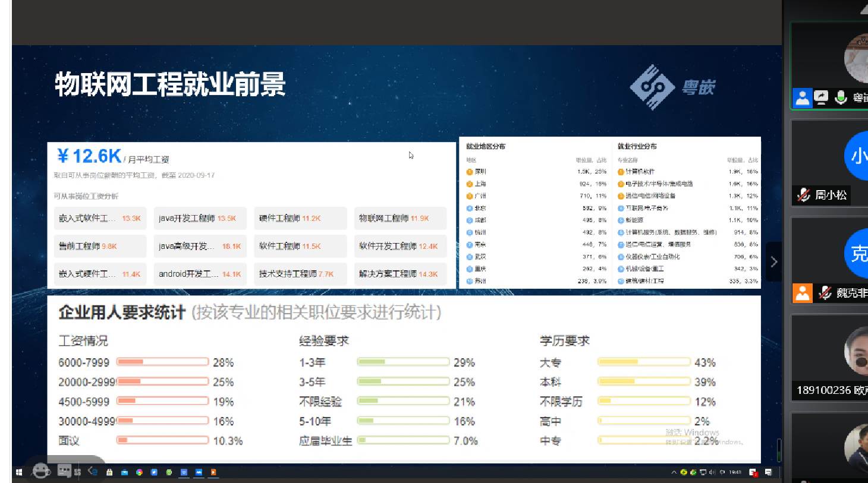Open the Microsoft Store taskbar icon
This screenshot has width=868, height=483.
point(109,472)
